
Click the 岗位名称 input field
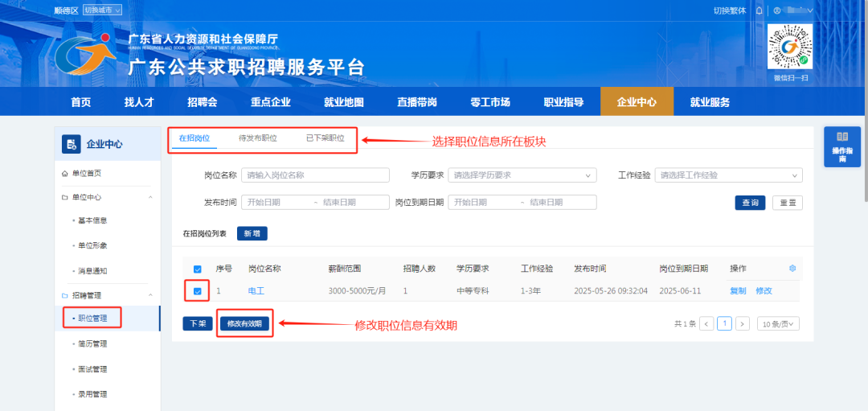click(314, 175)
